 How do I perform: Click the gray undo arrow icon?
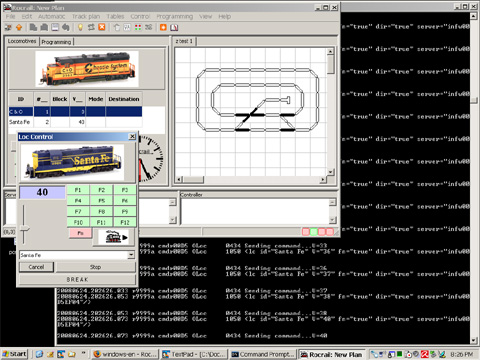pyautogui.click(x=66, y=27)
